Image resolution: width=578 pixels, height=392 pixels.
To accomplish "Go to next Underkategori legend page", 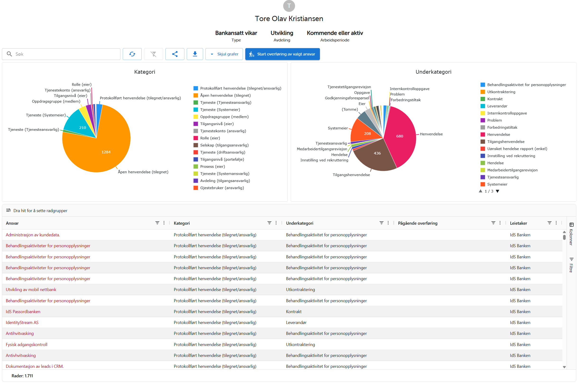I will (x=497, y=191).
